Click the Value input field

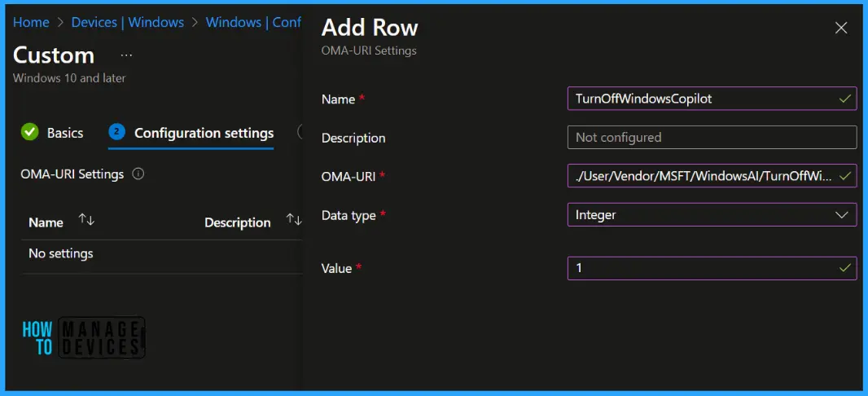(712, 268)
